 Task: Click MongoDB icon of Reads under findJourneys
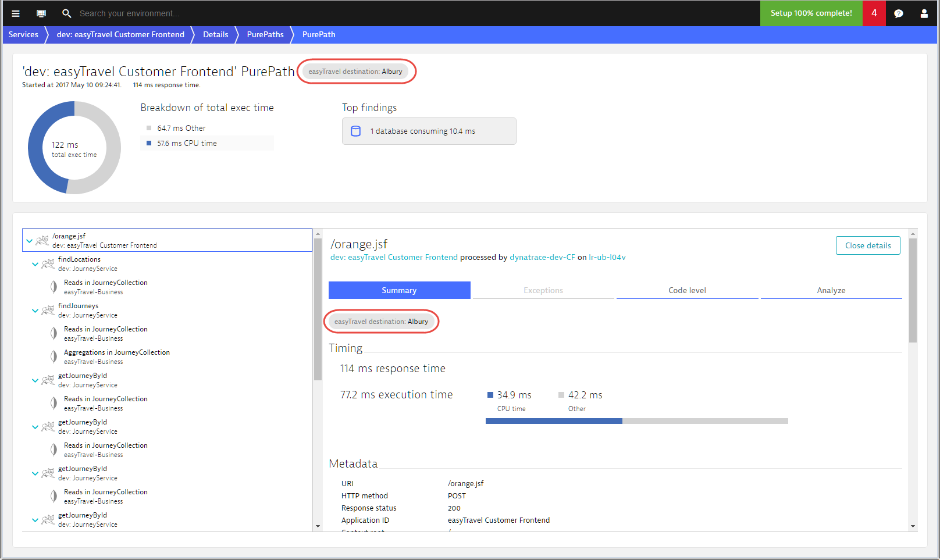[54, 333]
